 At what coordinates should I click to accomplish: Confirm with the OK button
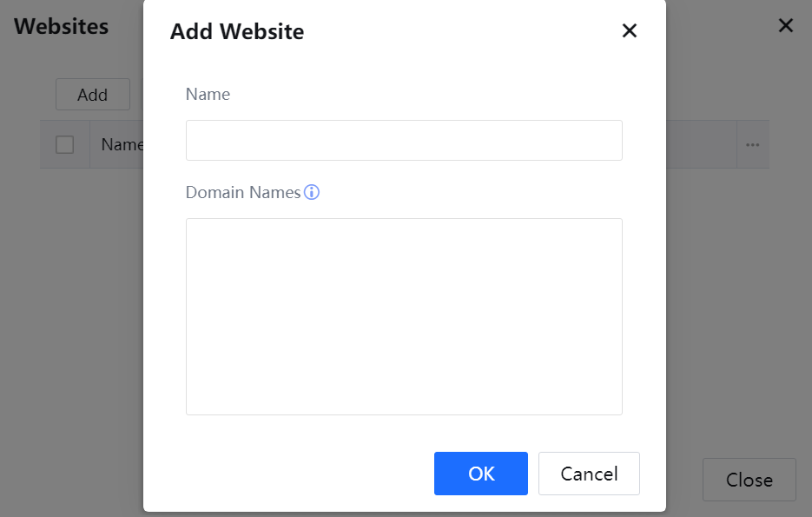tap(480, 474)
